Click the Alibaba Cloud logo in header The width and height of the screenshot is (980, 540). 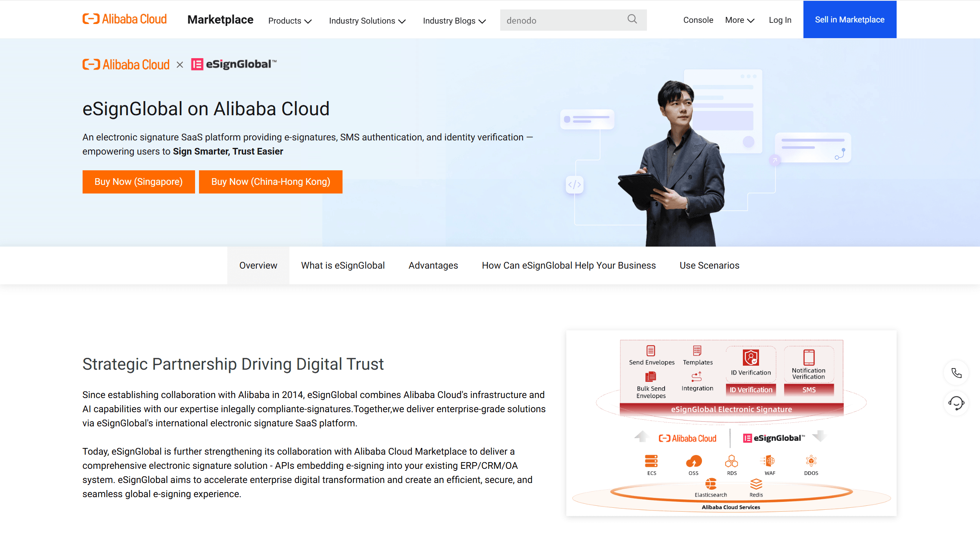click(x=125, y=19)
